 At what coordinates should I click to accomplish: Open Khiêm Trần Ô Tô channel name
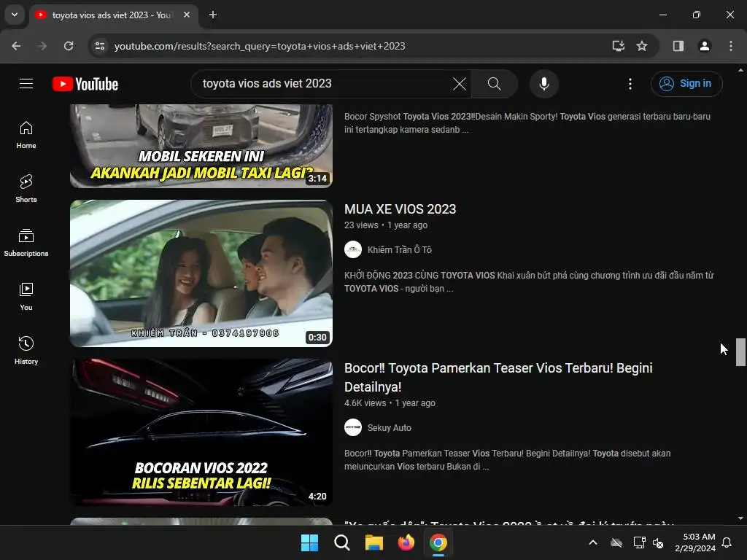399,250
